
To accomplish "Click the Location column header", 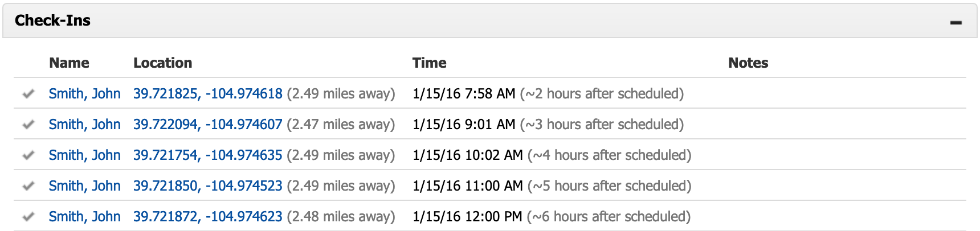I will 162,63.
